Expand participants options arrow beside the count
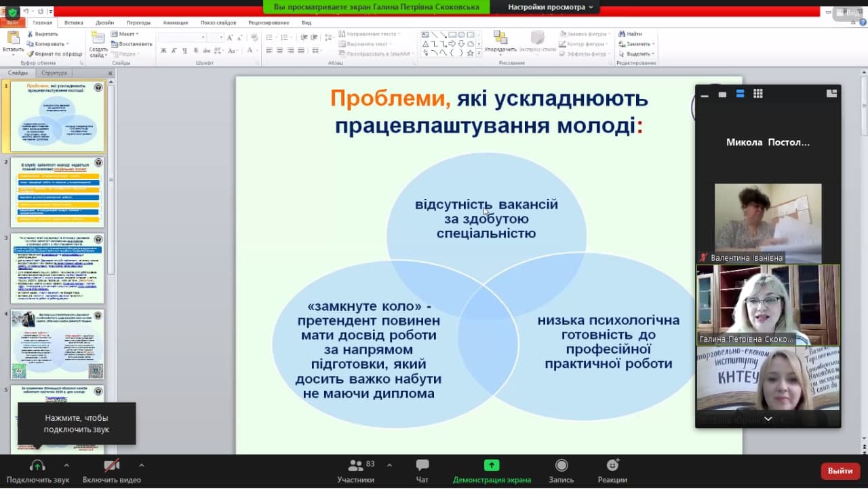The width and height of the screenshot is (868, 490). [x=389, y=466]
